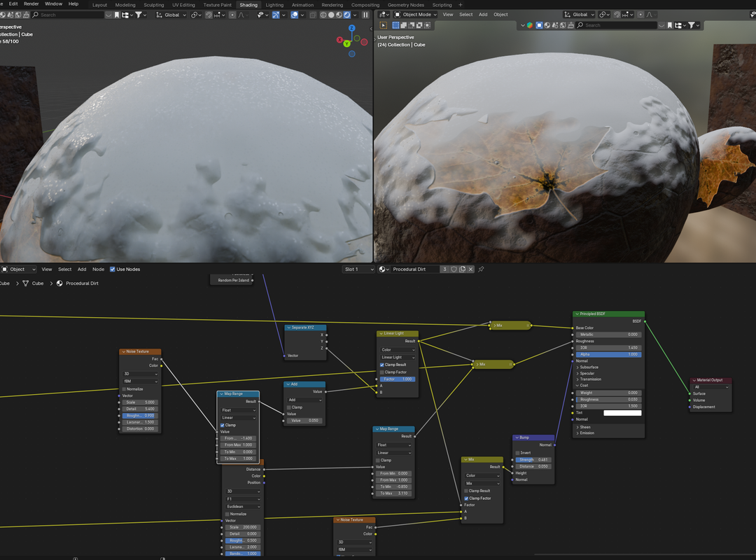Unlink Procedural Dirt material with X icon
Viewport: 756px width, 560px height.
(470, 269)
